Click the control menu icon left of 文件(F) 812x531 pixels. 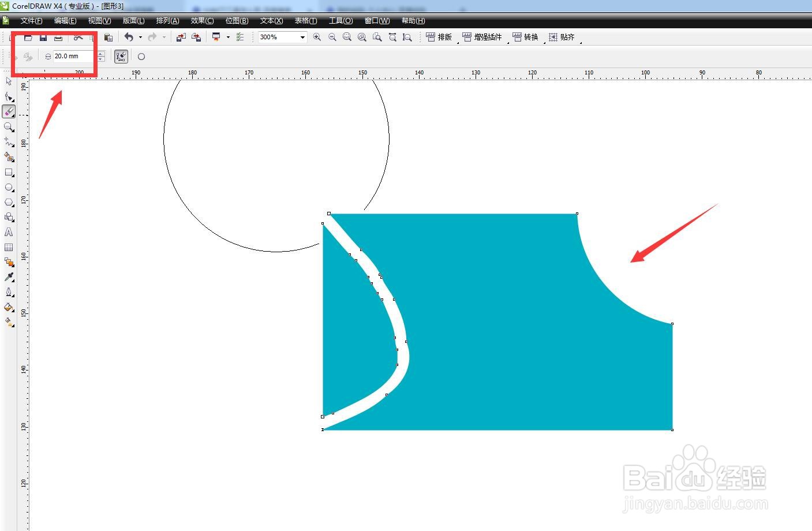6,21
